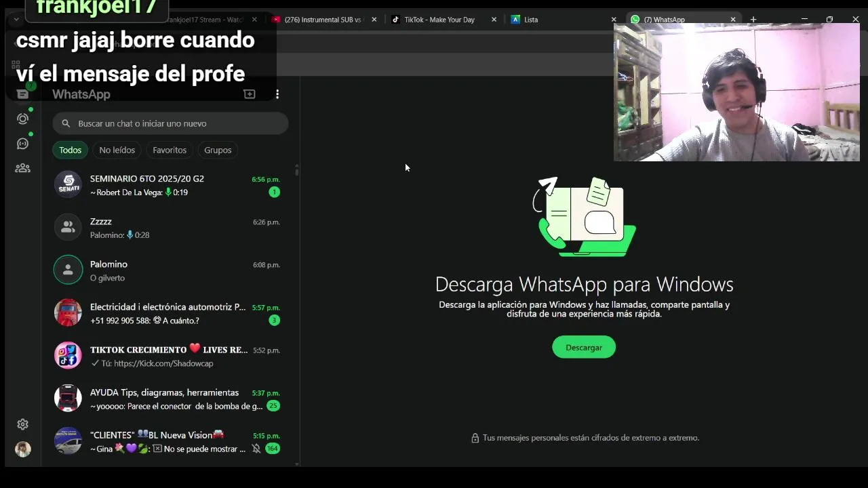Close the Lista browser tab
Screen dimensions: 868x488
pos(613,20)
